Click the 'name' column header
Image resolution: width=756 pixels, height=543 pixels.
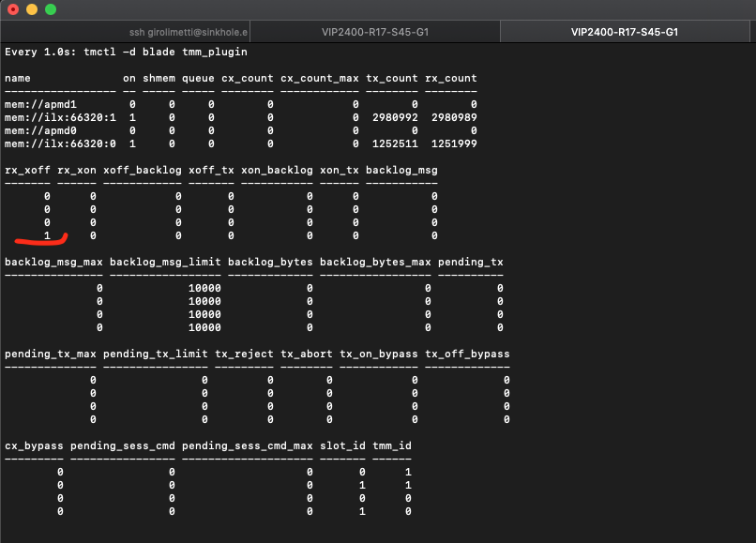(x=18, y=78)
